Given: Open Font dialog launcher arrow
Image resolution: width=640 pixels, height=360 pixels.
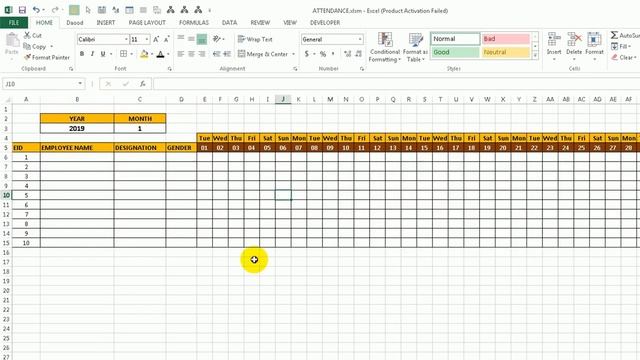Looking at the screenshot, I should [170, 69].
